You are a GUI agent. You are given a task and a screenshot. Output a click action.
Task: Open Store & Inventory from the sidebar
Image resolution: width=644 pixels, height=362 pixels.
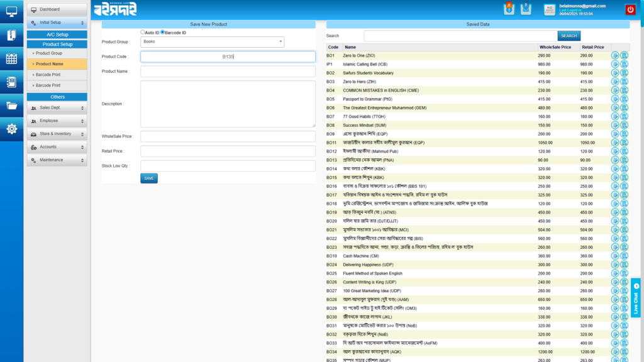tap(57, 133)
